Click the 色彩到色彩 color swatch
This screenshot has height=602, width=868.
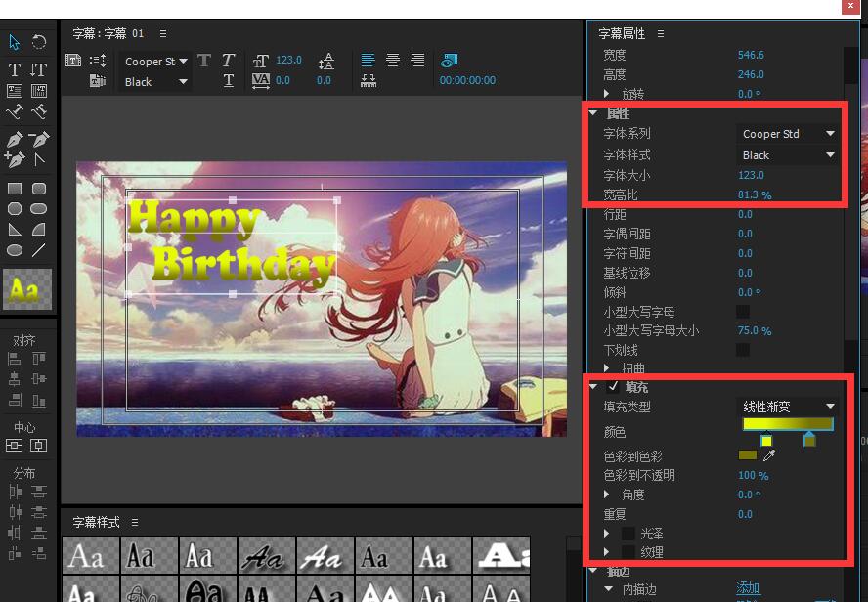[x=748, y=454]
